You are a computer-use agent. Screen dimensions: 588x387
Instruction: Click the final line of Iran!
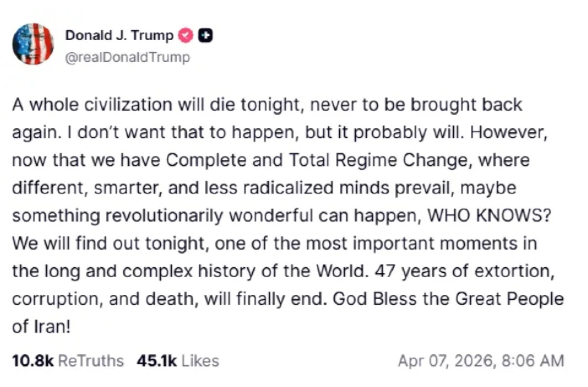click(41, 326)
